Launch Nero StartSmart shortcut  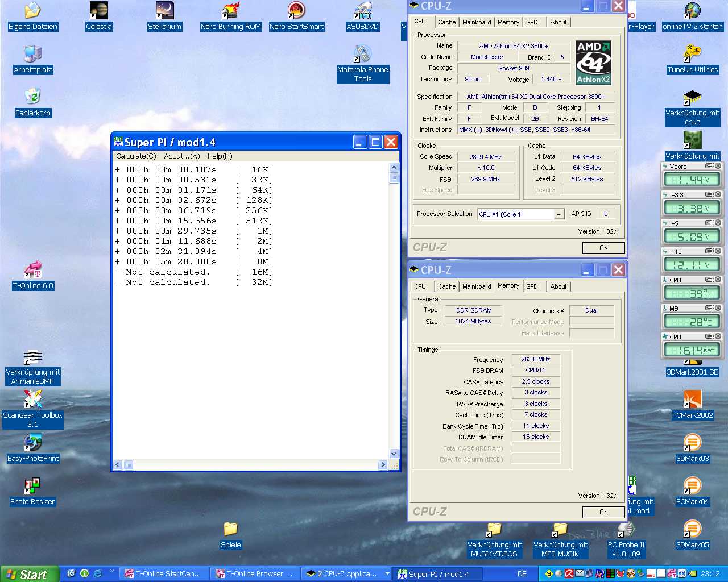pos(296,16)
